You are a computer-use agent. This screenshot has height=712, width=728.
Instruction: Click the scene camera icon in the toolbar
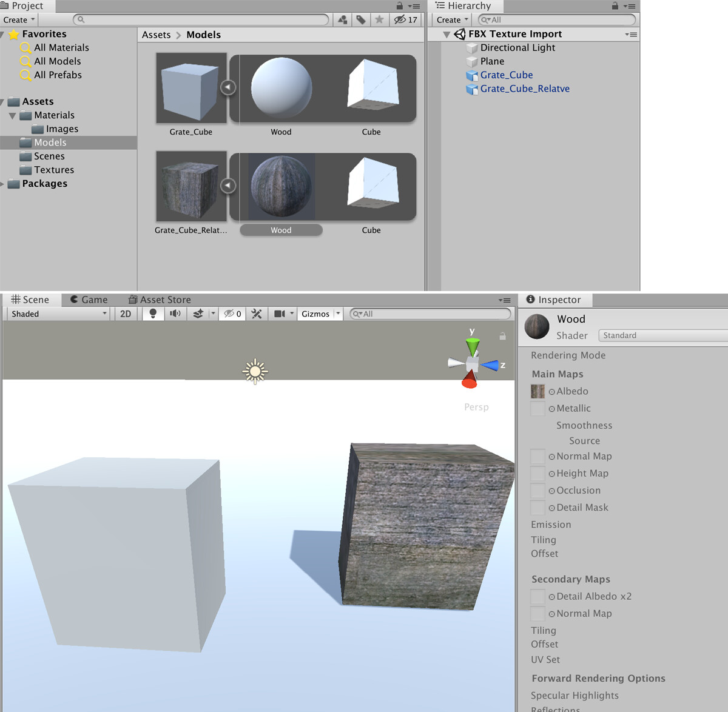click(280, 314)
